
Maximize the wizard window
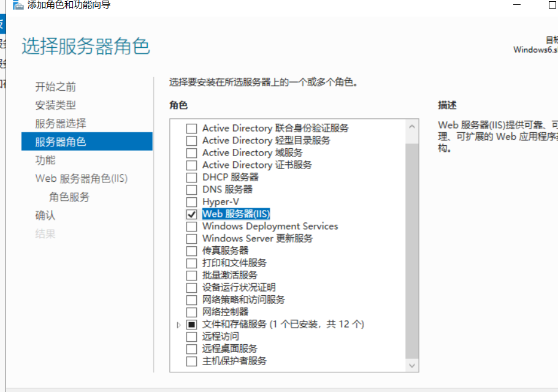click(x=552, y=5)
